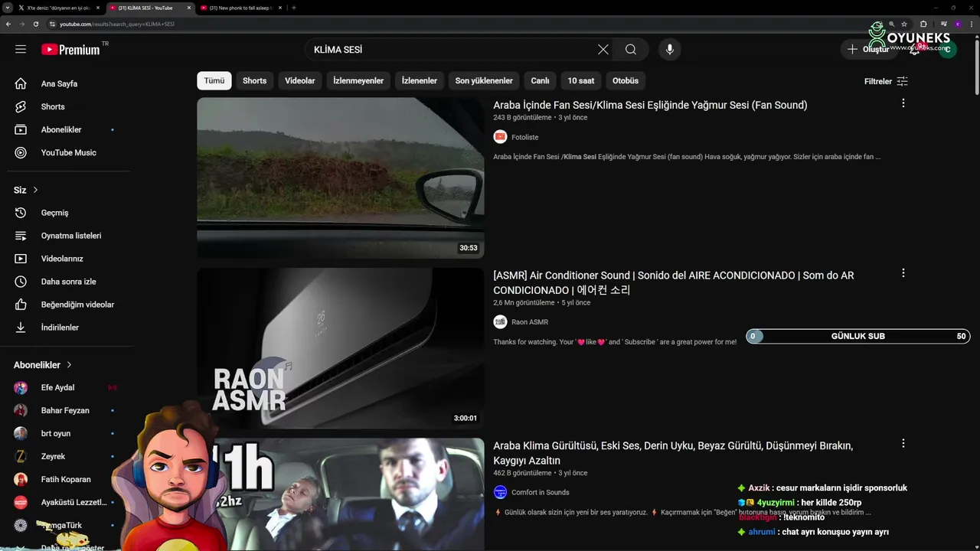The height and width of the screenshot is (551, 980).
Task: Click browser back arrow
Action: click(x=8, y=24)
